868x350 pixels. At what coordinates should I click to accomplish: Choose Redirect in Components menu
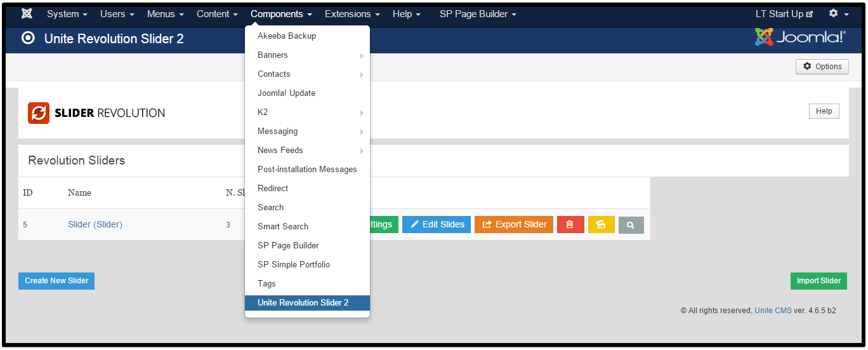(307, 189)
